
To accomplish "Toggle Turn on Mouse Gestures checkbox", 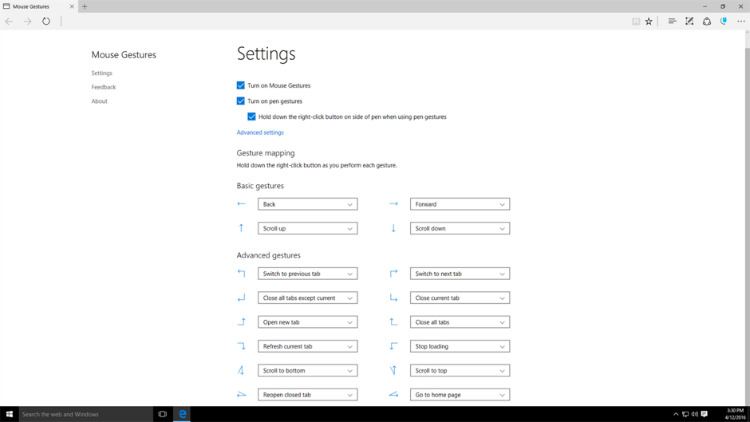I will (x=241, y=85).
